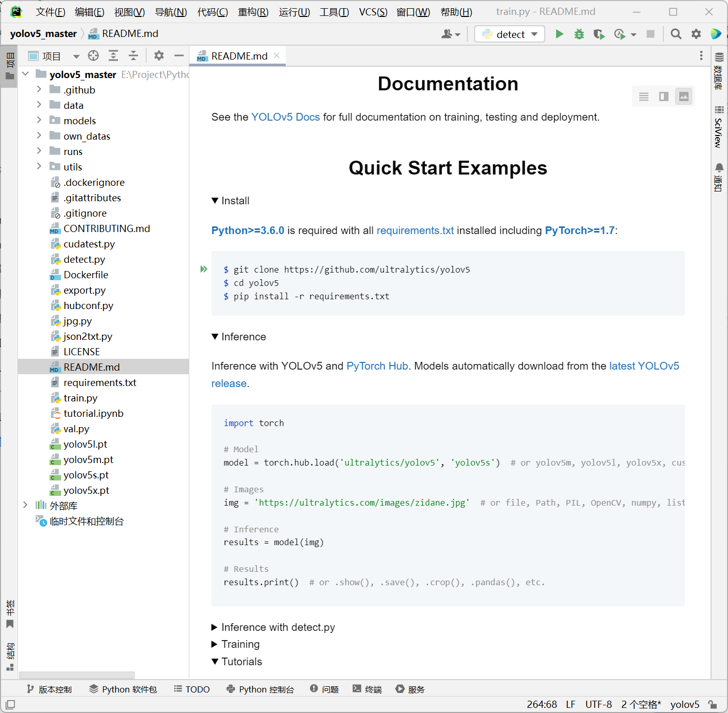728x713 pixels.
Task: Expand Inference with detect.py section
Action: coord(215,627)
